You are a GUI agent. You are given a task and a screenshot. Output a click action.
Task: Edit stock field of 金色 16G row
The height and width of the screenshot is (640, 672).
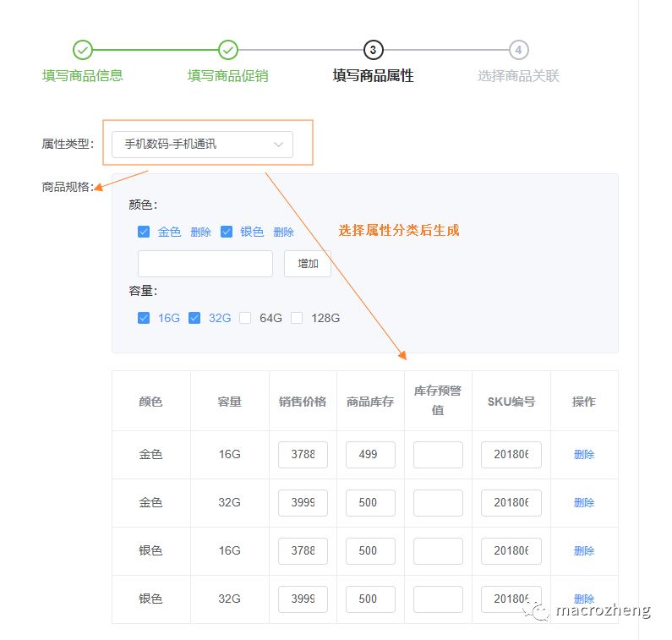pyautogui.click(x=370, y=454)
